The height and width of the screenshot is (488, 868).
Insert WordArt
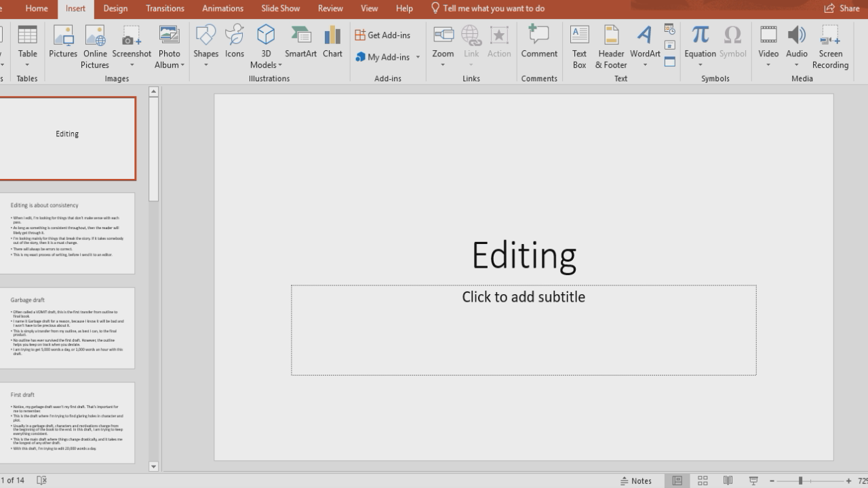click(645, 41)
